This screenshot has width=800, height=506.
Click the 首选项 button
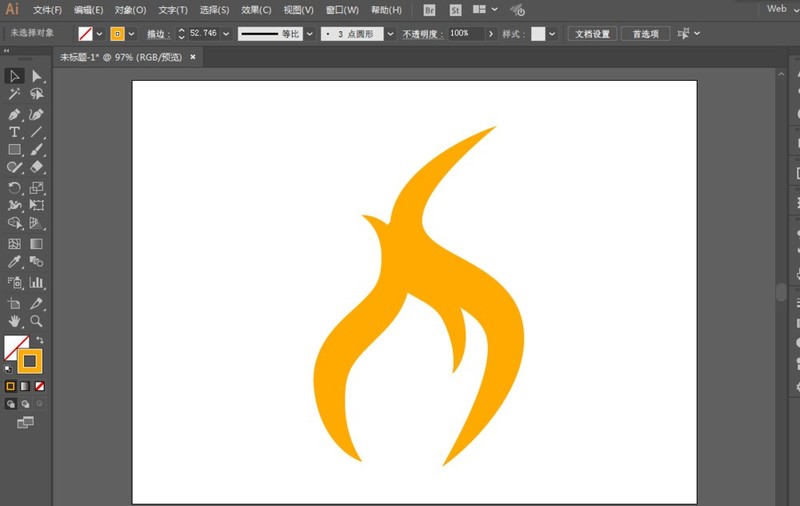click(645, 34)
